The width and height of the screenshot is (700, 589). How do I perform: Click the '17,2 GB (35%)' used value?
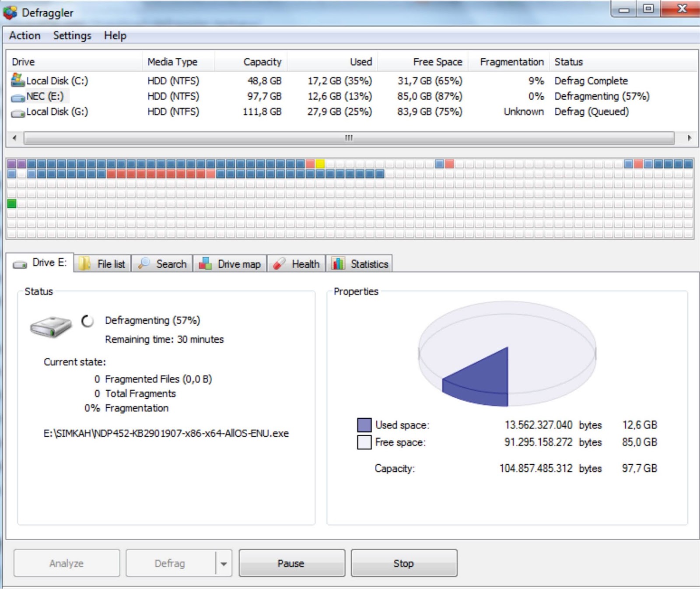coord(340,81)
